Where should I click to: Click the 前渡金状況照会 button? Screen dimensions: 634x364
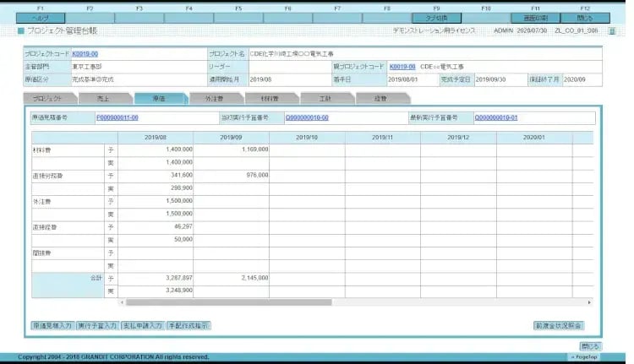[557, 324]
